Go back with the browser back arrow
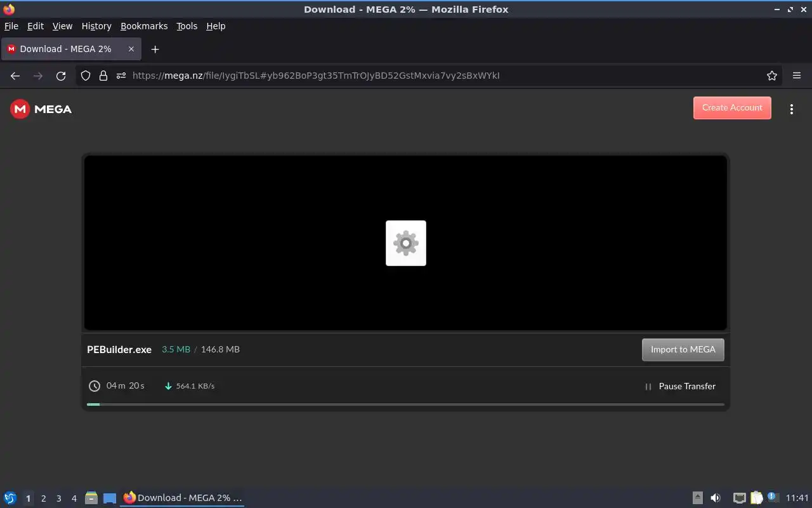The image size is (812, 508). [15, 76]
